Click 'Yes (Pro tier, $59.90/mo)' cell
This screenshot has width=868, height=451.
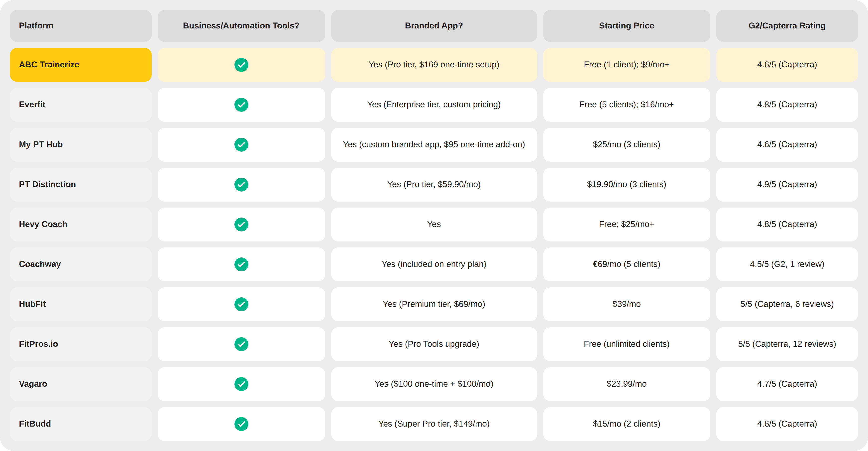click(434, 184)
